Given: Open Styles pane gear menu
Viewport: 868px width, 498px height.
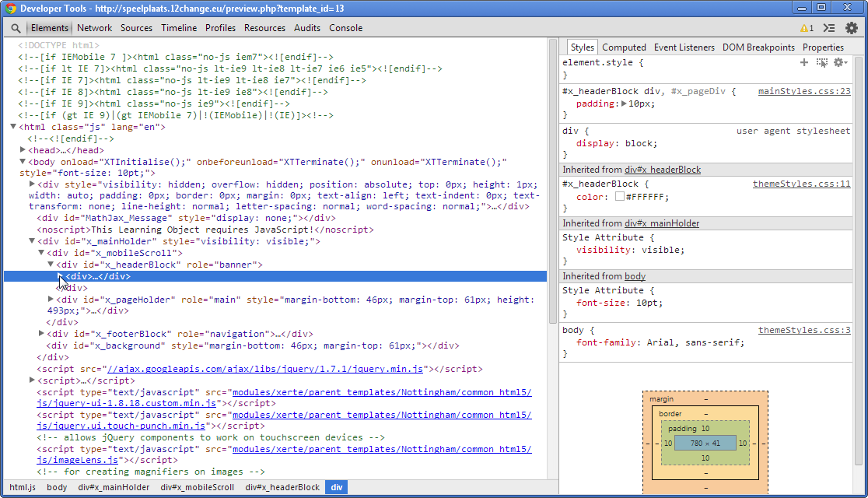Looking at the screenshot, I should click(840, 62).
